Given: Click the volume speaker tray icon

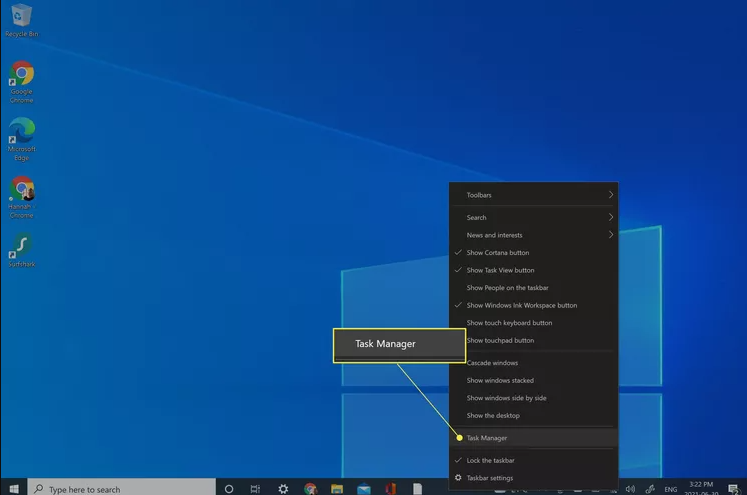Looking at the screenshot, I should [630, 489].
